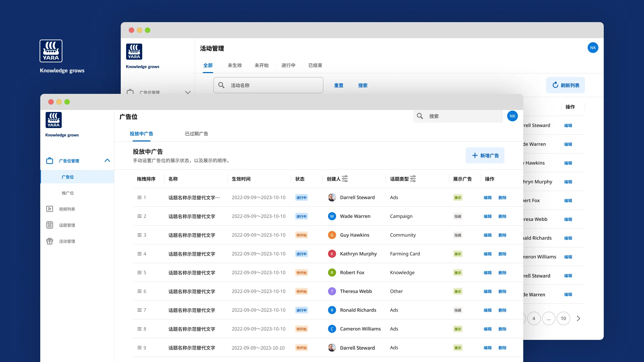Toggle the 隐藏 badge in the Guy Hawkins row
Viewport: 644px width, 362px height.
(458, 235)
